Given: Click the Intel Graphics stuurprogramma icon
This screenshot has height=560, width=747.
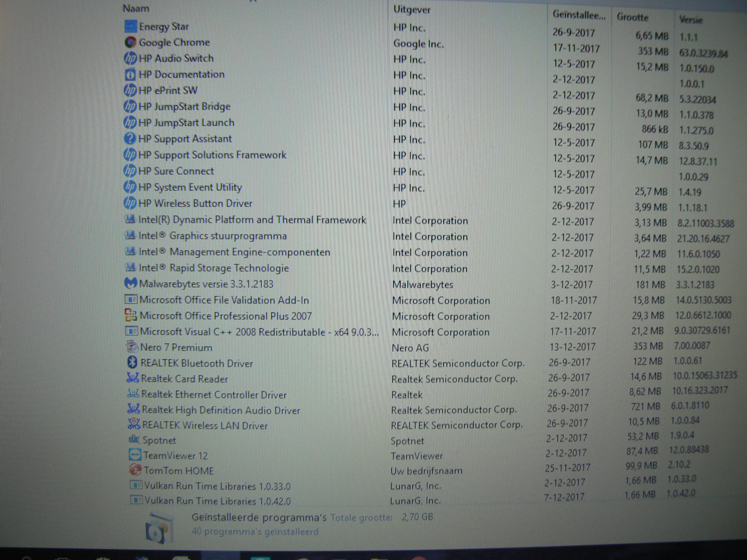Looking at the screenshot, I should [130, 236].
